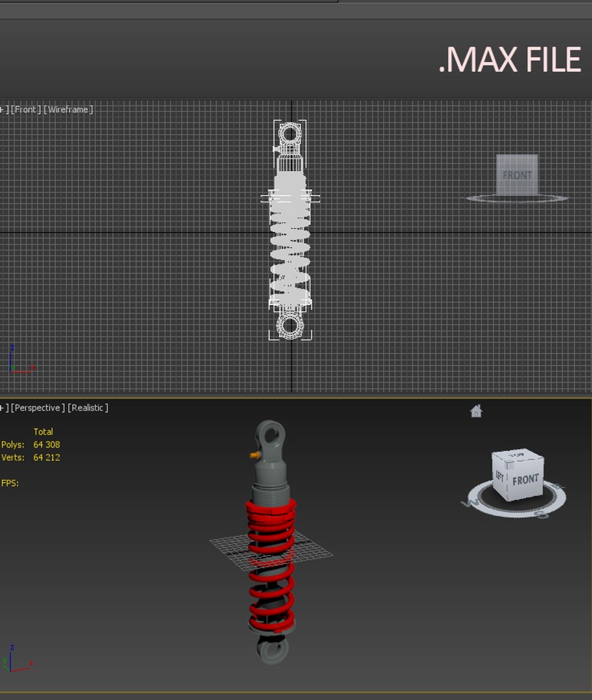This screenshot has width=592, height=700.
Task: Click the Verts count 64 212
Action: pos(47,457)
